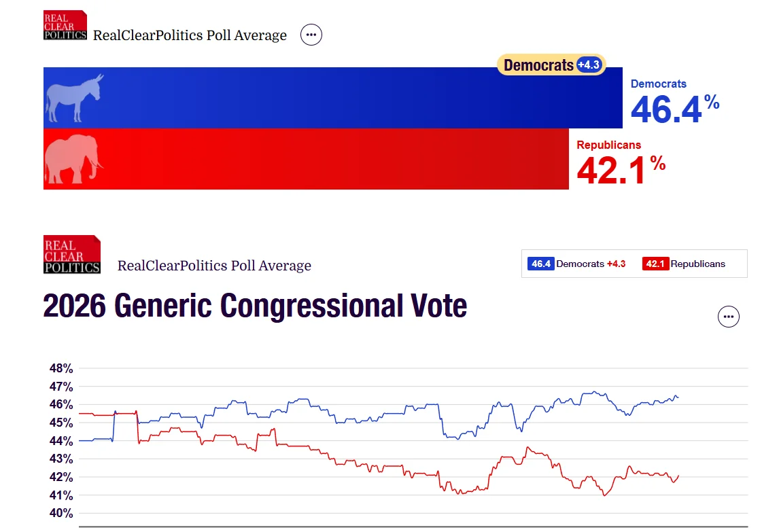The width and height of the screenshot is (762, 532).
Task: Click the RealClearPolitics logo above the chart title
Action: point(71,254)
